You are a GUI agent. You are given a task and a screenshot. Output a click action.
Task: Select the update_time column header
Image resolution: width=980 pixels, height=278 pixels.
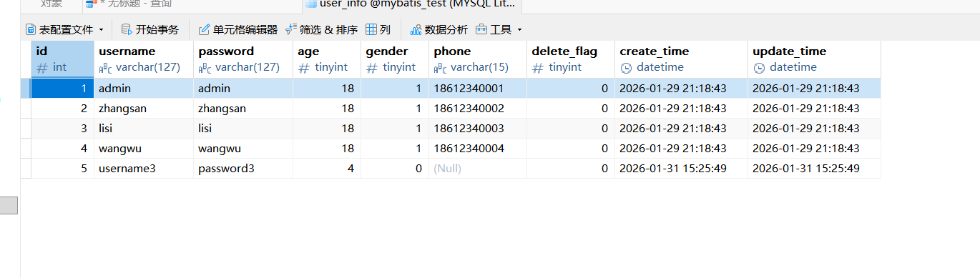[814, 59]
